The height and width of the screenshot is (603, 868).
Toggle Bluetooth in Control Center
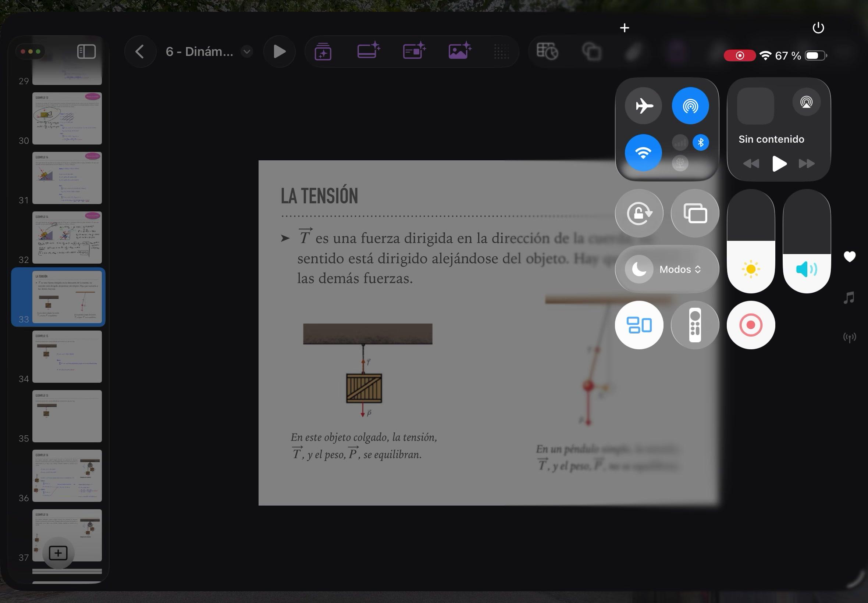[701, 142]
